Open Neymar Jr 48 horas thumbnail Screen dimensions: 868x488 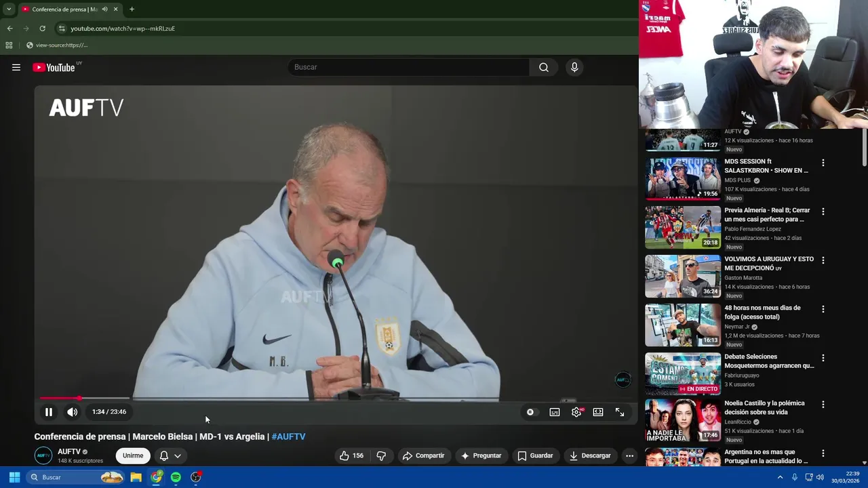[683, 325]
